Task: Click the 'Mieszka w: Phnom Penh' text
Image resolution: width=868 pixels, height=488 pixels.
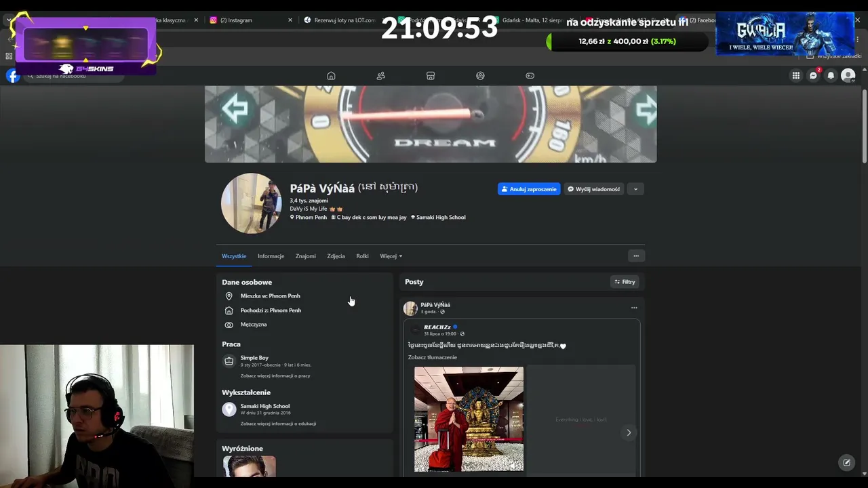Action: click(x=270, y=296)
